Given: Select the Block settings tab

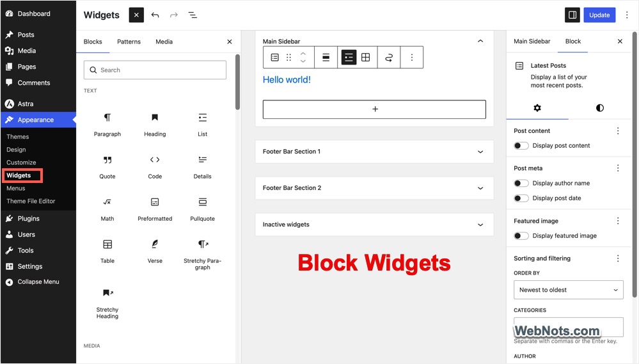Looking at the screenshot, I should point(573,41).
